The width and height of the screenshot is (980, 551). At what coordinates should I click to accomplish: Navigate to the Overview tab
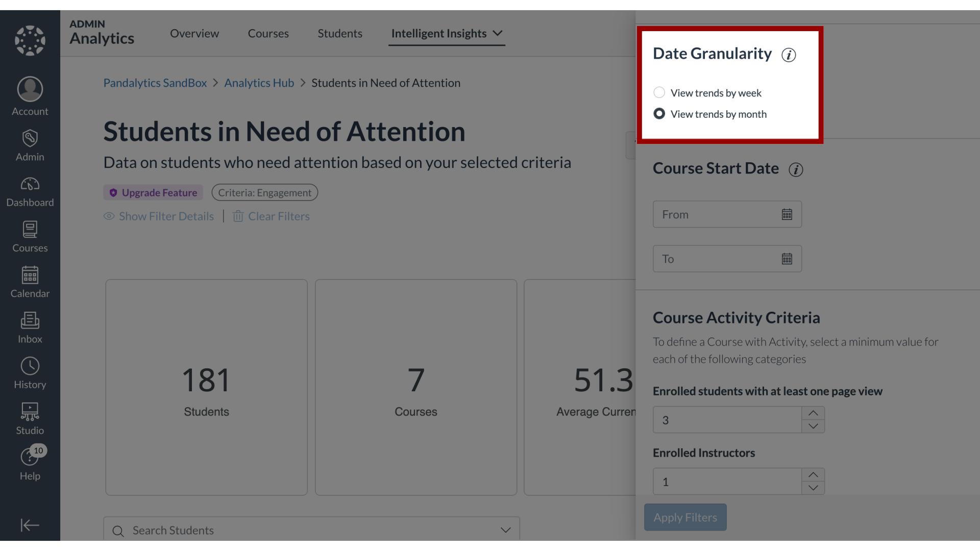(194, 33)
